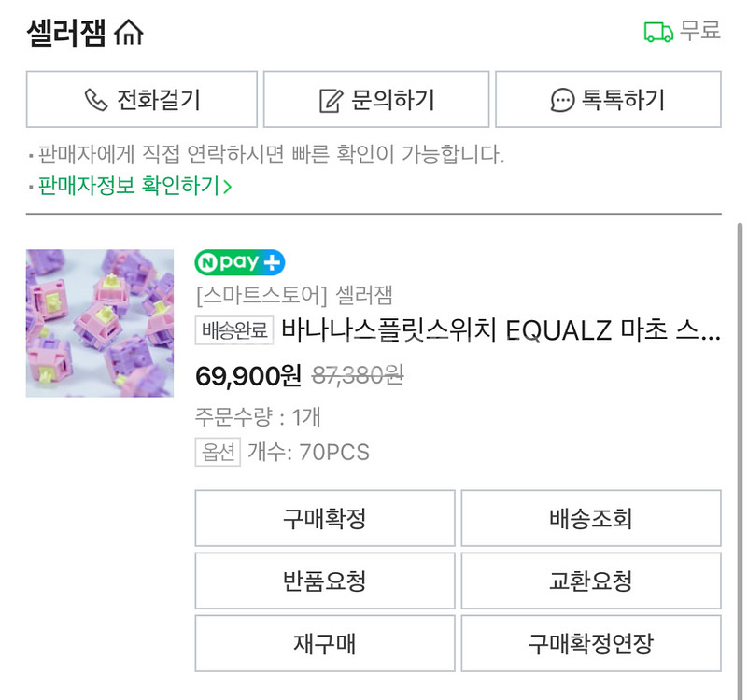Request a return with 반품요청
Screen dimensions: 748x700
pyautogui.click(x=324, y=581)
